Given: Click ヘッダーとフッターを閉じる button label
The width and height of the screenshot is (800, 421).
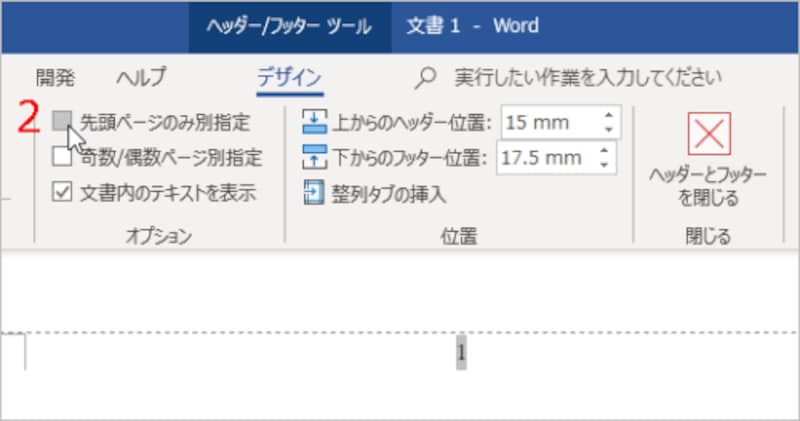Looking at the screenshot, I should point(708,186).
